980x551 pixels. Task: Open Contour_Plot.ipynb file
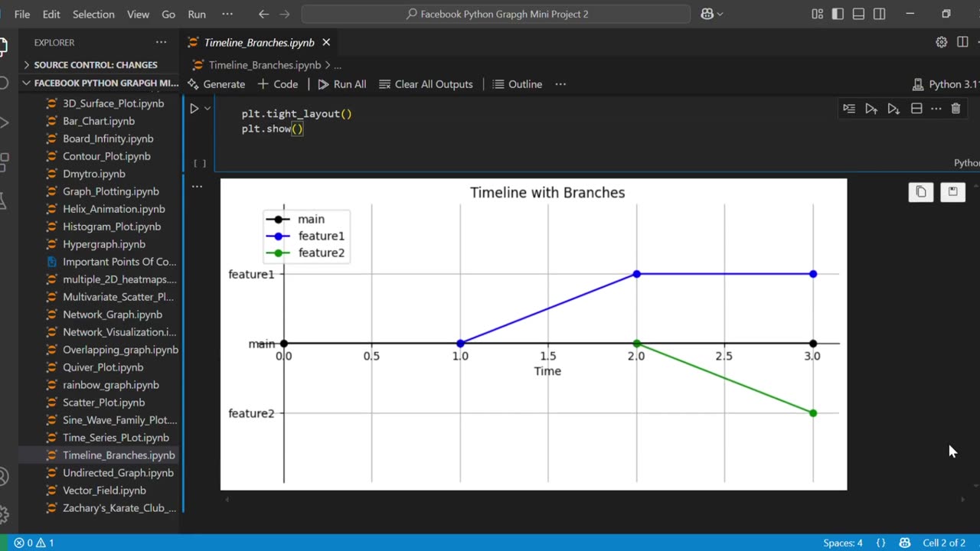click(x=105, y=156)
